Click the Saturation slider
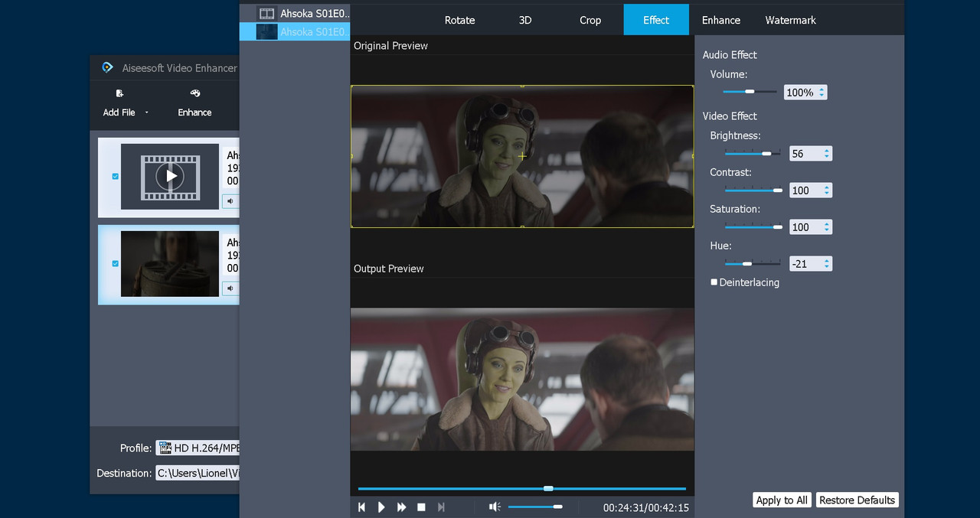This screenshot has height=518, width=980. coord(753,226)
